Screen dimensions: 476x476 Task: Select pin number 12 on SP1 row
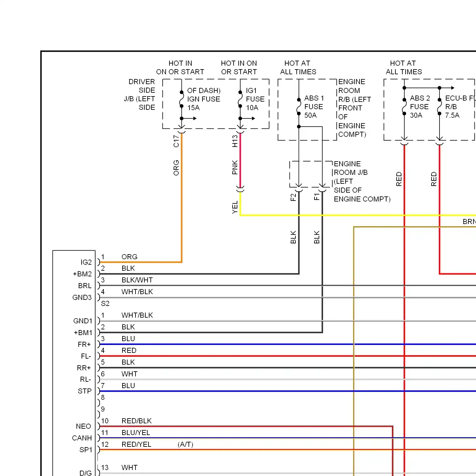pyautogui.click(x=105, y=444)
